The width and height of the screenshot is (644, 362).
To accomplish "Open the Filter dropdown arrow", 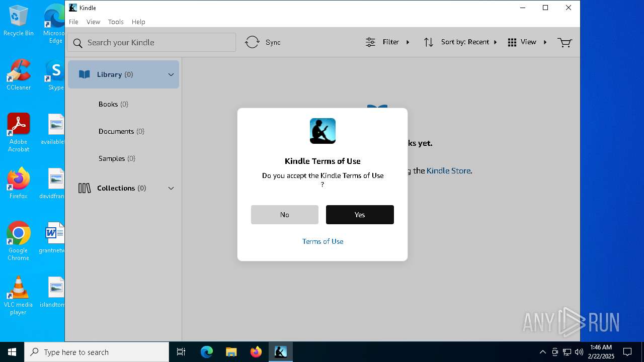I will [x=408, y=42].
